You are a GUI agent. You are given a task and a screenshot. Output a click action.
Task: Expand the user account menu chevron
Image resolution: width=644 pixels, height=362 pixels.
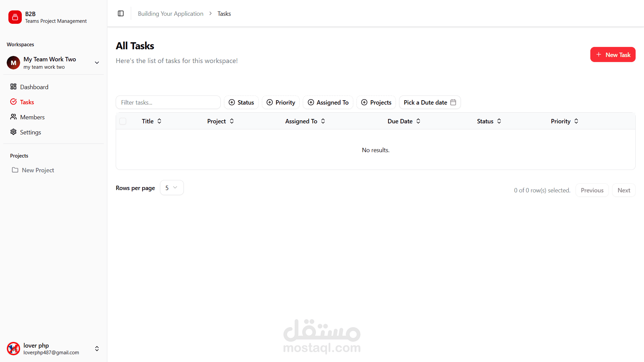(x=97, y=349)
